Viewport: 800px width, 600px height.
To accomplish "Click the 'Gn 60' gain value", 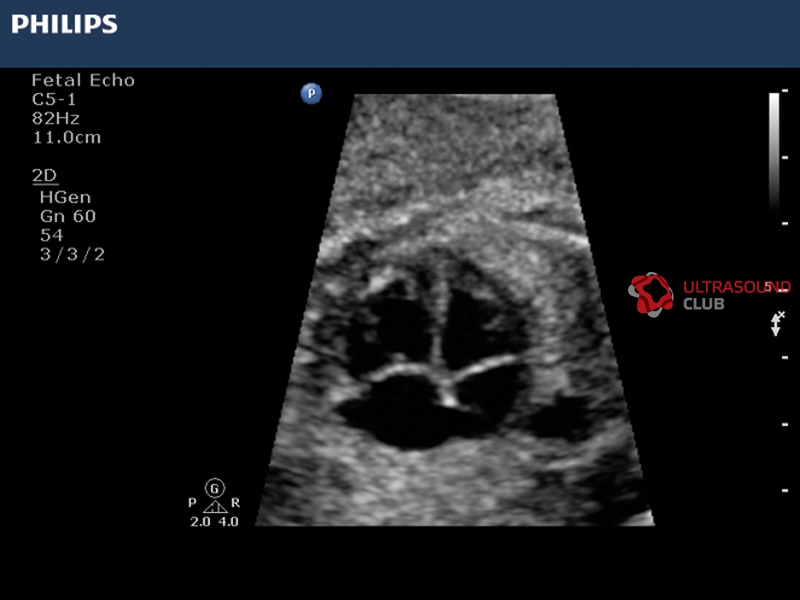I will [x=68, y=216].
